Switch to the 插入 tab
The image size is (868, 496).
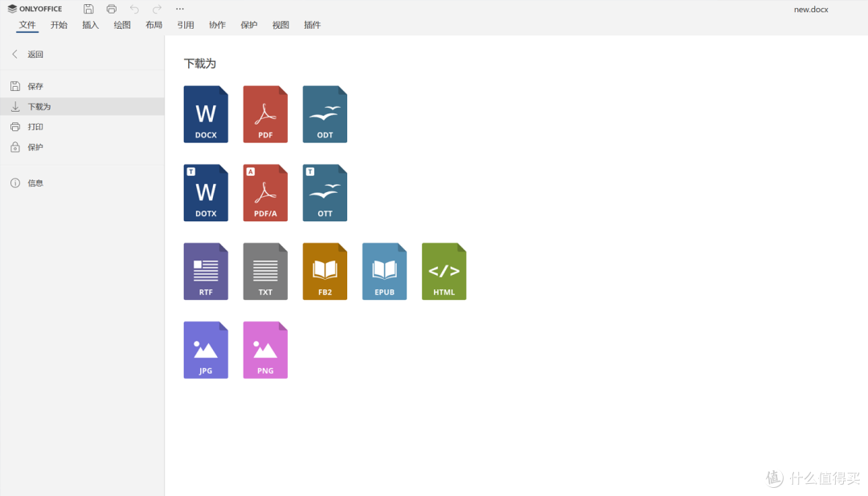(90, 25)
